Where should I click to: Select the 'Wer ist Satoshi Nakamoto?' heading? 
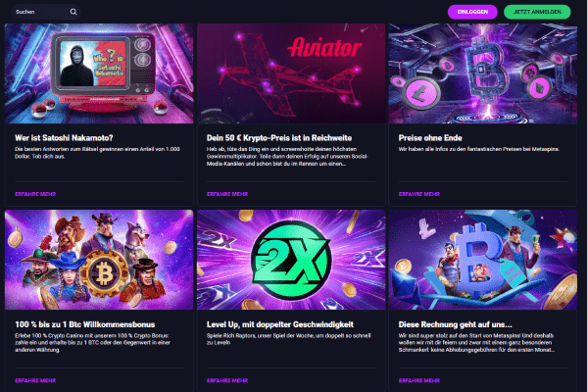click(64, 137)
